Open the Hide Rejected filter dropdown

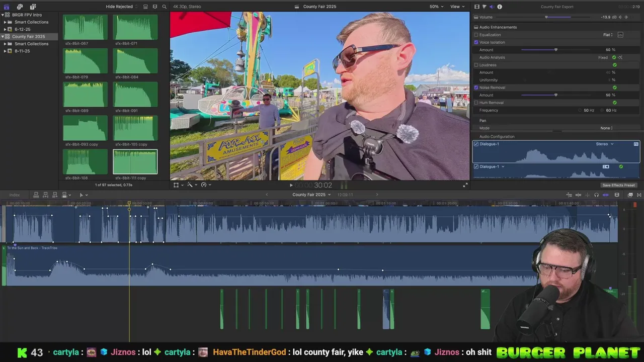(x=121, y=7)
